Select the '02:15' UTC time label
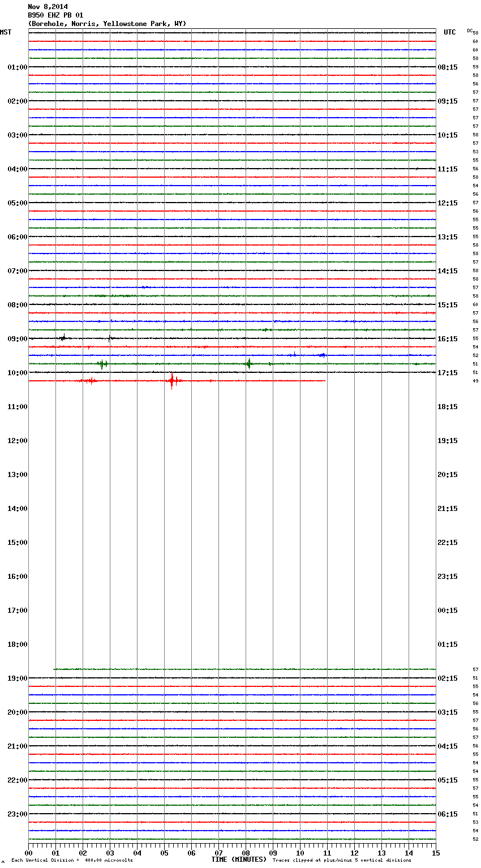 click(x=448, y=678)
